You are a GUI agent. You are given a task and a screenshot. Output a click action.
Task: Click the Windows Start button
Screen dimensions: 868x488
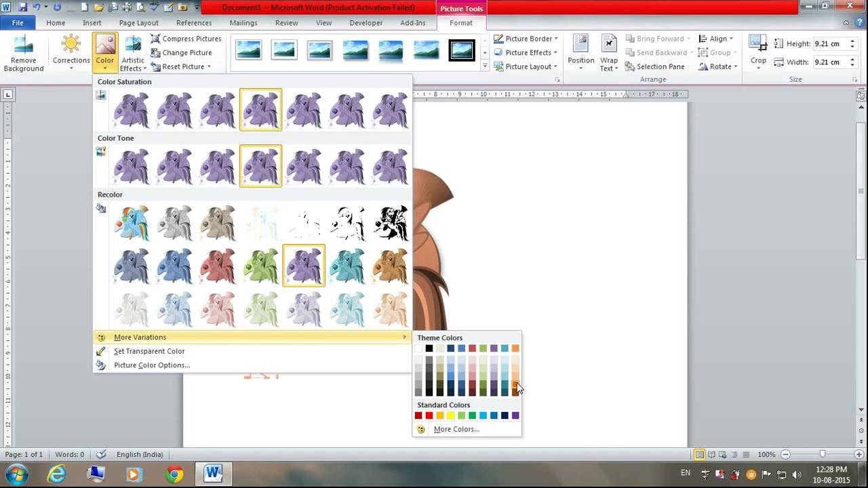[16, 474]
